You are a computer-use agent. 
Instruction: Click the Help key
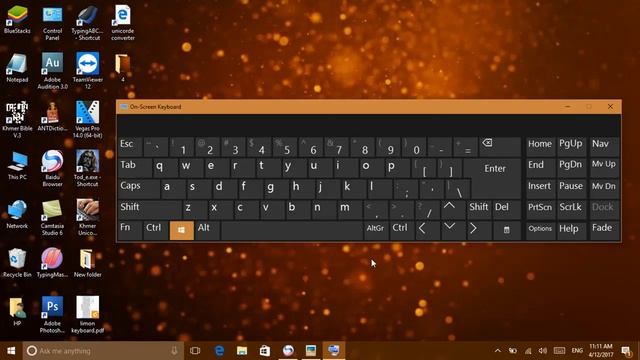(x=571, y=230)
